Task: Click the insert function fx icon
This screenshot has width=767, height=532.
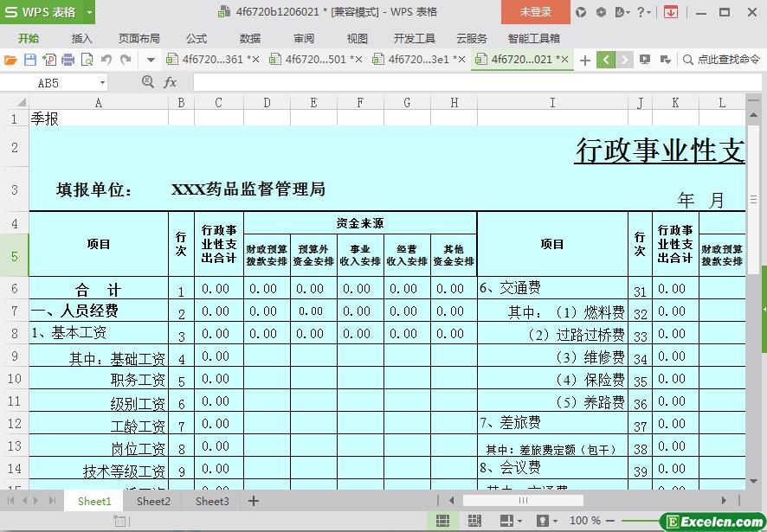Action: 170,82
